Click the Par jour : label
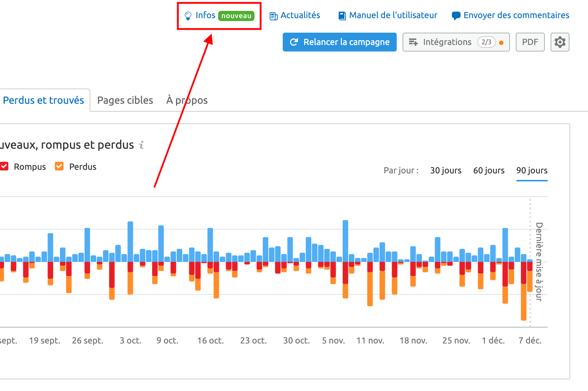The image size is (588, 391). pyautogui.click(x=401, y=170)
